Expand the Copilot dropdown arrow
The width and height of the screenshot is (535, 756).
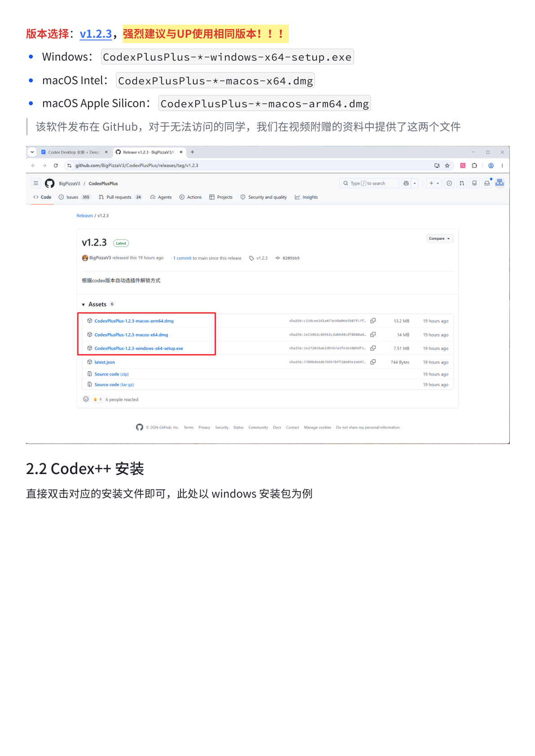pyautogui.click(x=415, y=183)
